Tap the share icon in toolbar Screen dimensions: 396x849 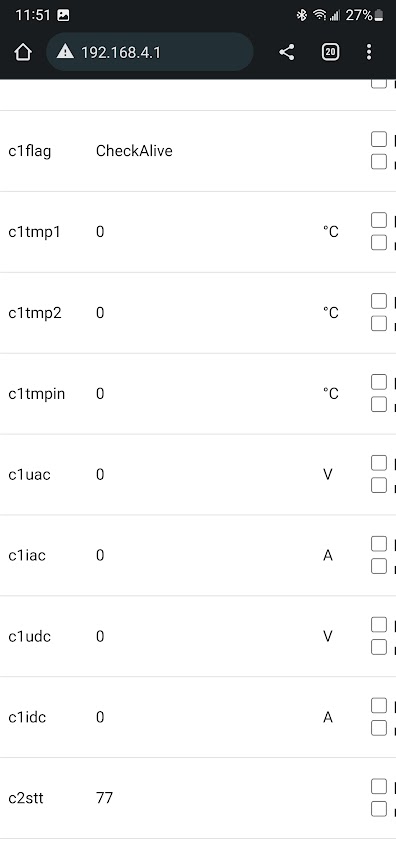[x=287, y=53]
